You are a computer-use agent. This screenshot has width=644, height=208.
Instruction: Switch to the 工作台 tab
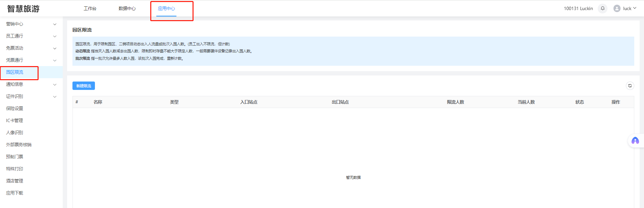pyautogui.click(x=90, y=9)
